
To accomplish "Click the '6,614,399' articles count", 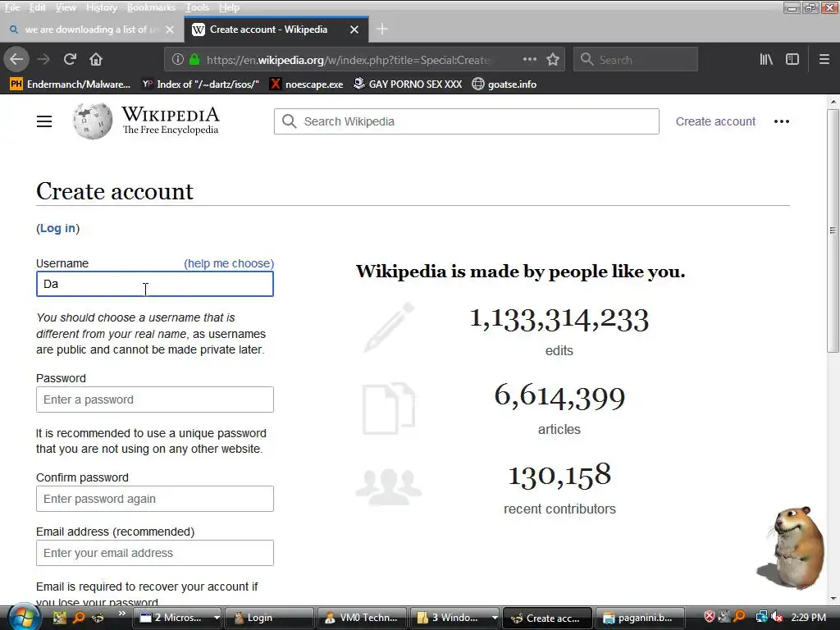I will click(559, 397).
